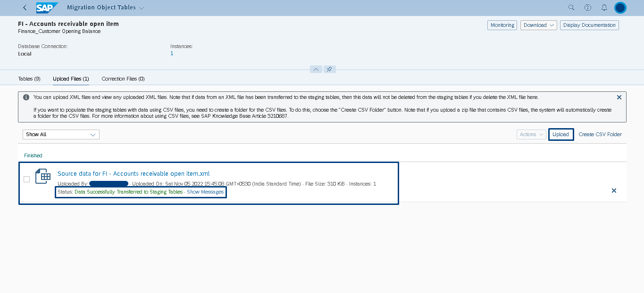
Task: Delete the uploaded XML file entry
Action: pyautogui.click(x=614, y=190)
